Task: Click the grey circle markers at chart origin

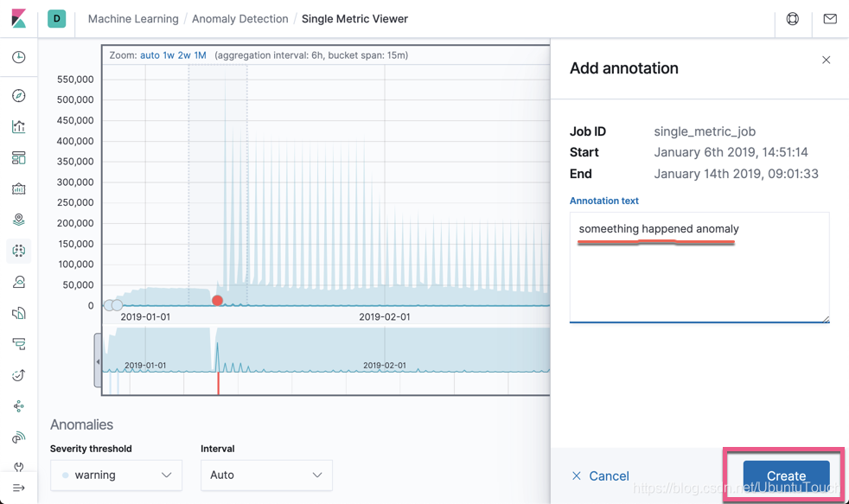Action: pyautogui.click(x=112, y=305)
